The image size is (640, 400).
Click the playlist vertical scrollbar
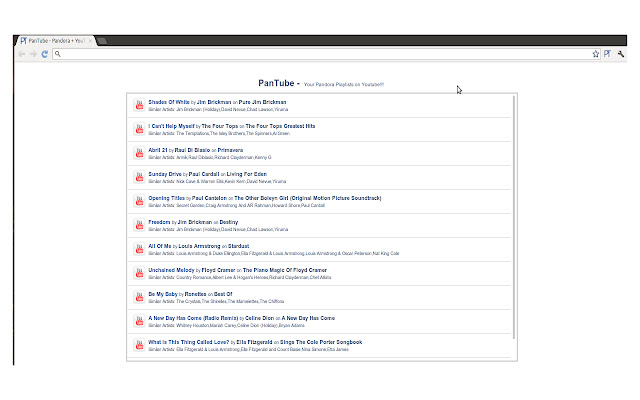(x=514, y=217)
